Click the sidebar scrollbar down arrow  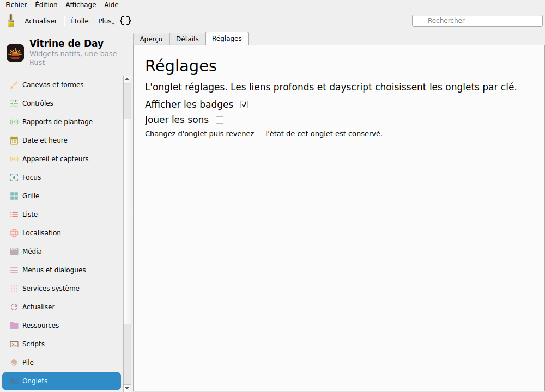pyautogui.click(x=127, y=388)
